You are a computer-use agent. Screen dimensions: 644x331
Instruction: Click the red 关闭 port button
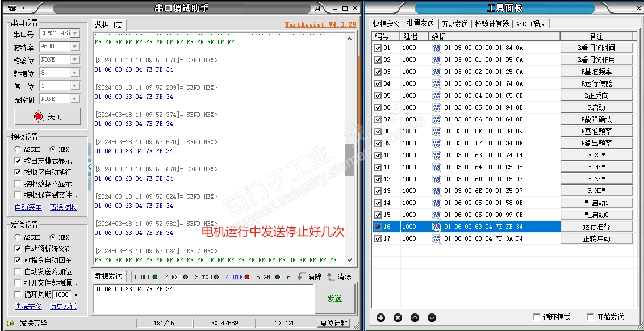point(48,116)
